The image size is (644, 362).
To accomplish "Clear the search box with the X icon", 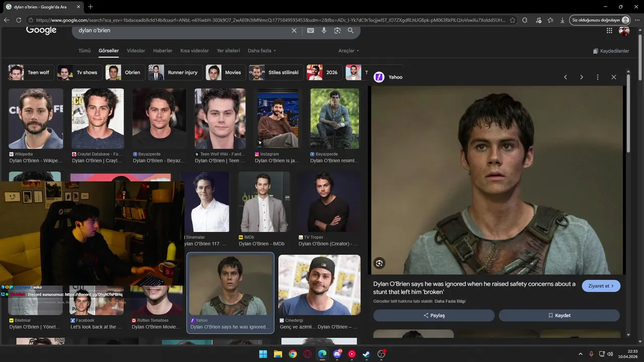I will (x=294, y=31).
